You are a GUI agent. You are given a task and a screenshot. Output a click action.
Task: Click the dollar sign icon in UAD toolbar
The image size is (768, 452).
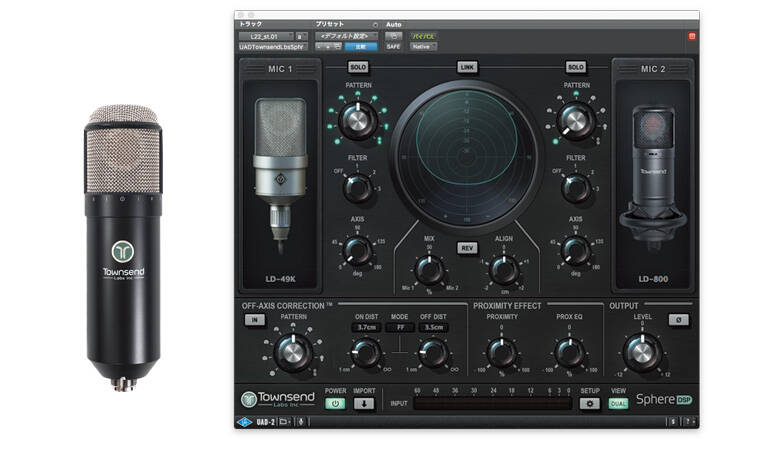click(x=673, y=422)
